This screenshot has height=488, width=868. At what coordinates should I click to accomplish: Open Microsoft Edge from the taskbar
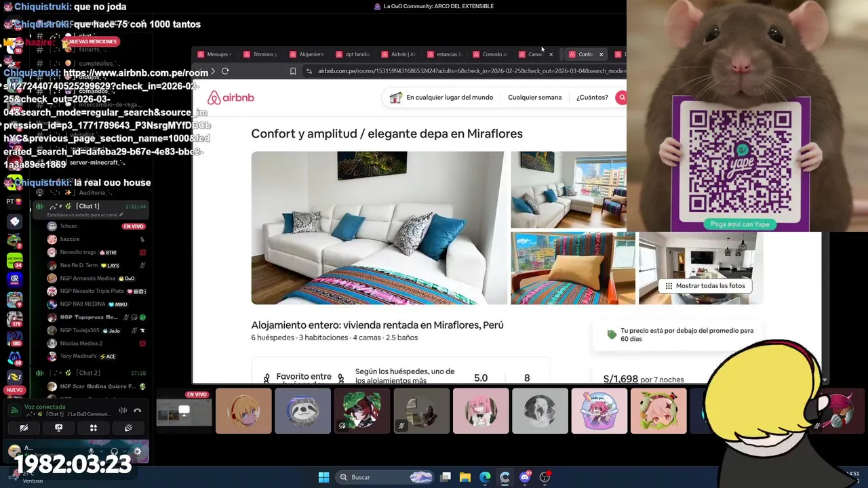(x=485, y=477)
